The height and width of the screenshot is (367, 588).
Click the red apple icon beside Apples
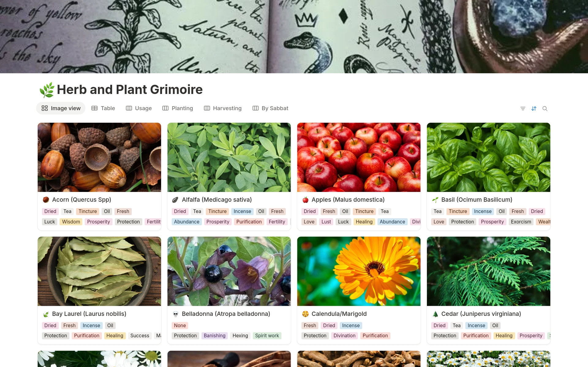tap(305, 200)
